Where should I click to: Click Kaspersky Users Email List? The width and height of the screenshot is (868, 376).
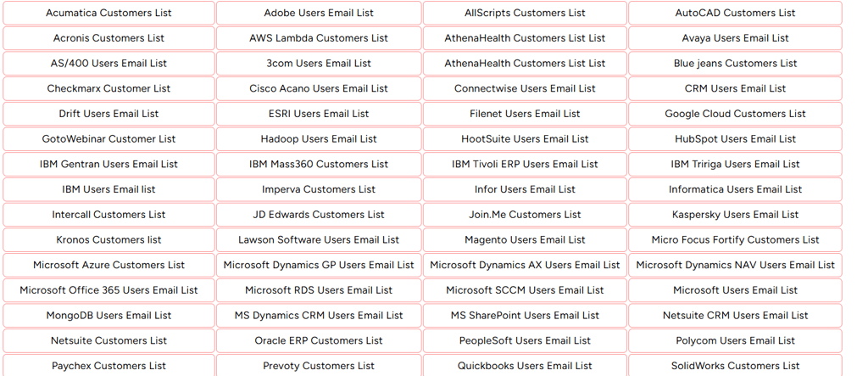pyautogui.click(x=735, y=215)
